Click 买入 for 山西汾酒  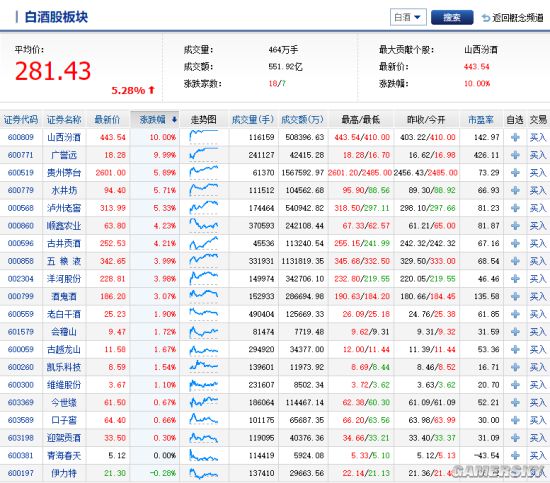pos(538,137)
